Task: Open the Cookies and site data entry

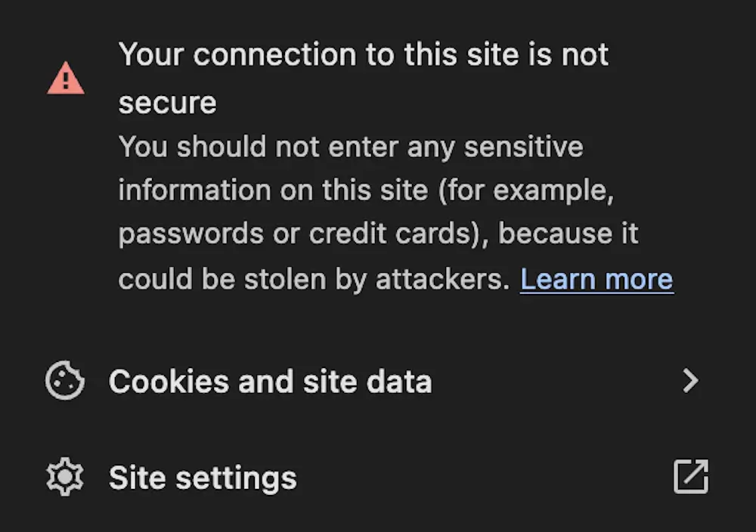Action: pyautogui.click(x=378, y=381)
